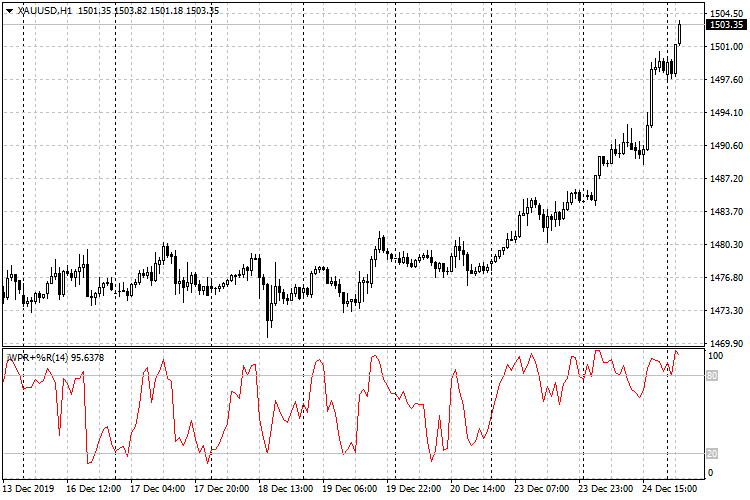Click the 13 Dec 2019 date label

point(28,490)
